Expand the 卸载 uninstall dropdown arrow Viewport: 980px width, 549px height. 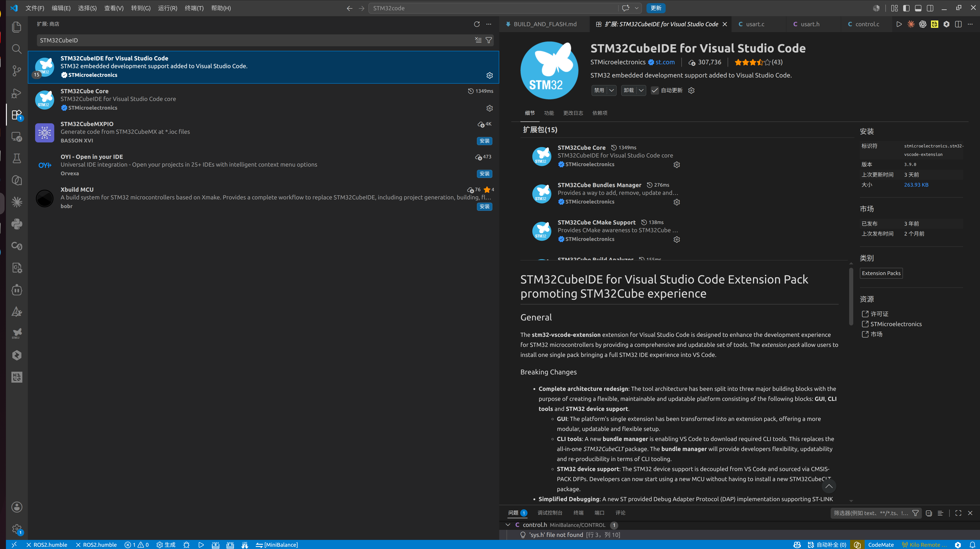(x=641, y=90)
